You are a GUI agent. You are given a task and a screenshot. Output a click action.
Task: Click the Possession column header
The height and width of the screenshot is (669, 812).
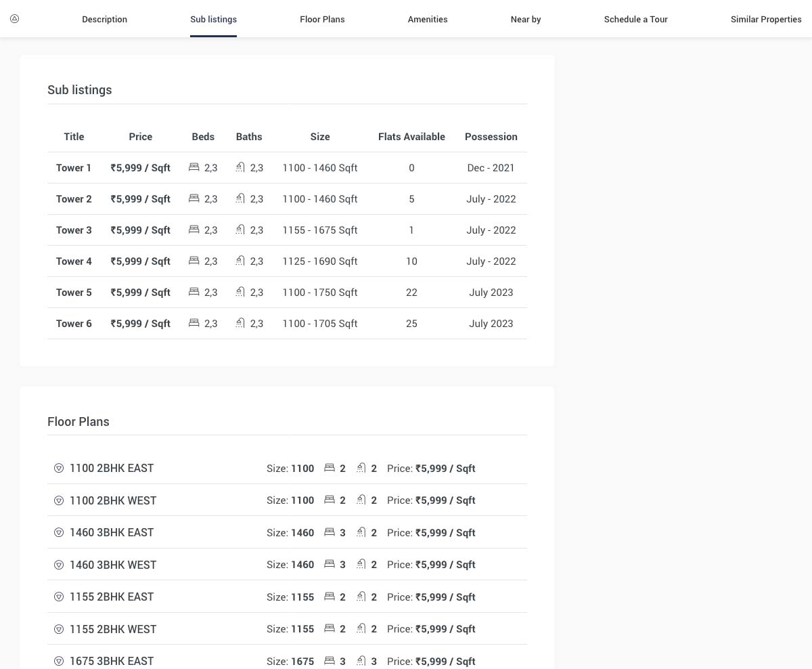(491, 137)
